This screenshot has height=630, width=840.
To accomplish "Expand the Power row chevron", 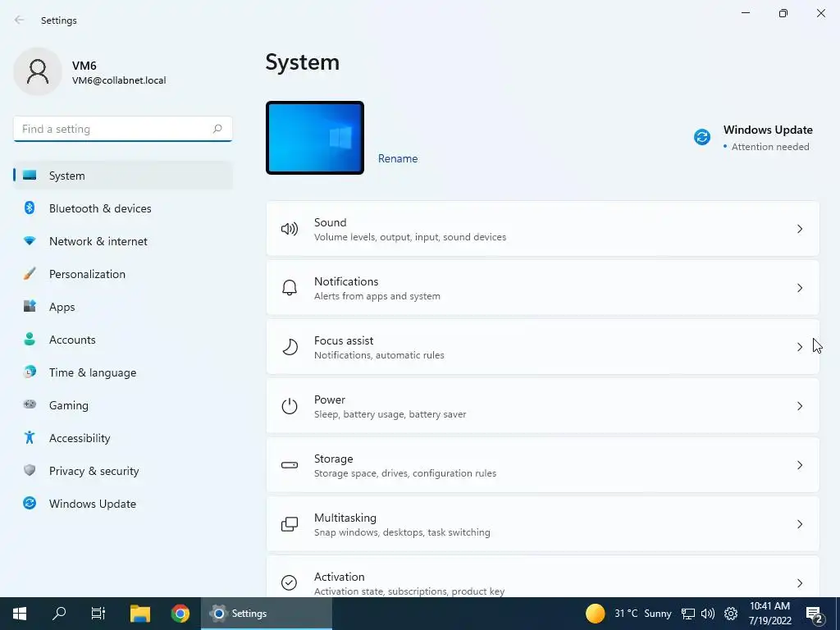I will [799, 406].
